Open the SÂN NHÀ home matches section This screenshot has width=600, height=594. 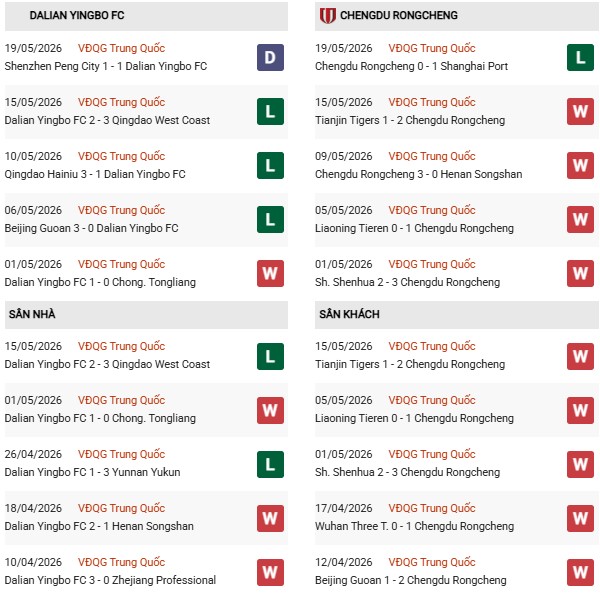tap(32, 314)
